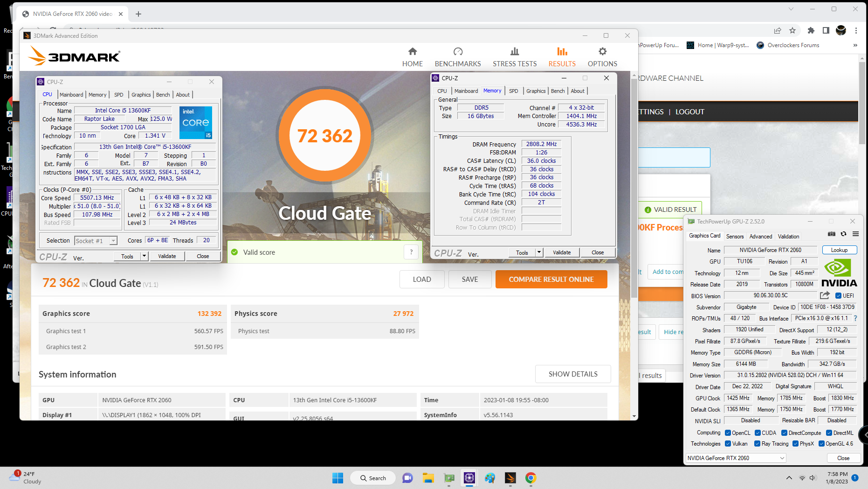Open Chat app on taskbar
The height and width of the screenshot is (489, 868).
[407, 478]
